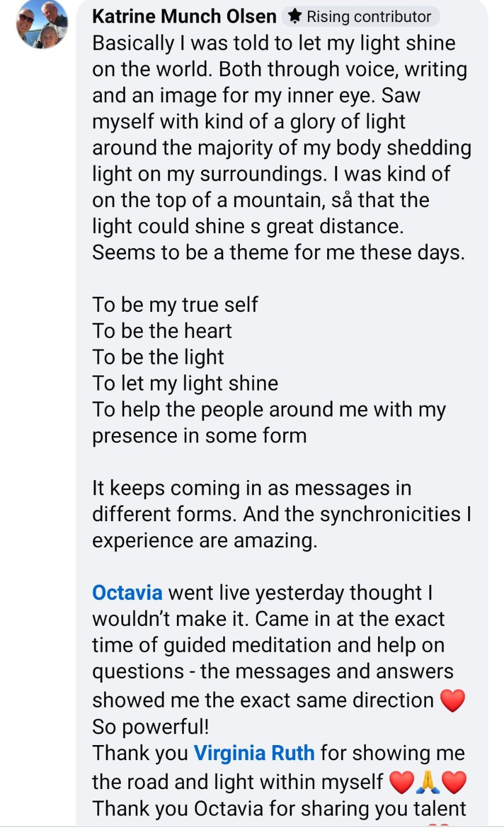Tap the Rising contributor badge label
This screenshot has width=504, height=833.
(x=368, y=16)
